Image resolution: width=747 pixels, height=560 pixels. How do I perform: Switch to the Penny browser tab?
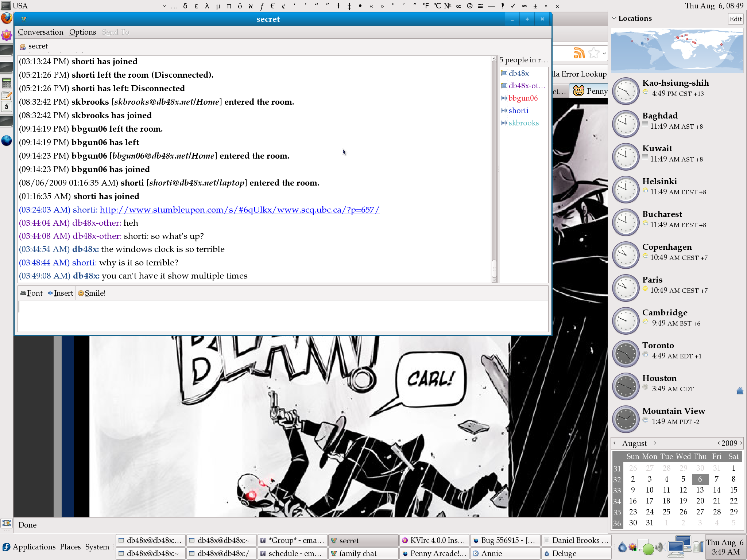click(x=589, y=91)
